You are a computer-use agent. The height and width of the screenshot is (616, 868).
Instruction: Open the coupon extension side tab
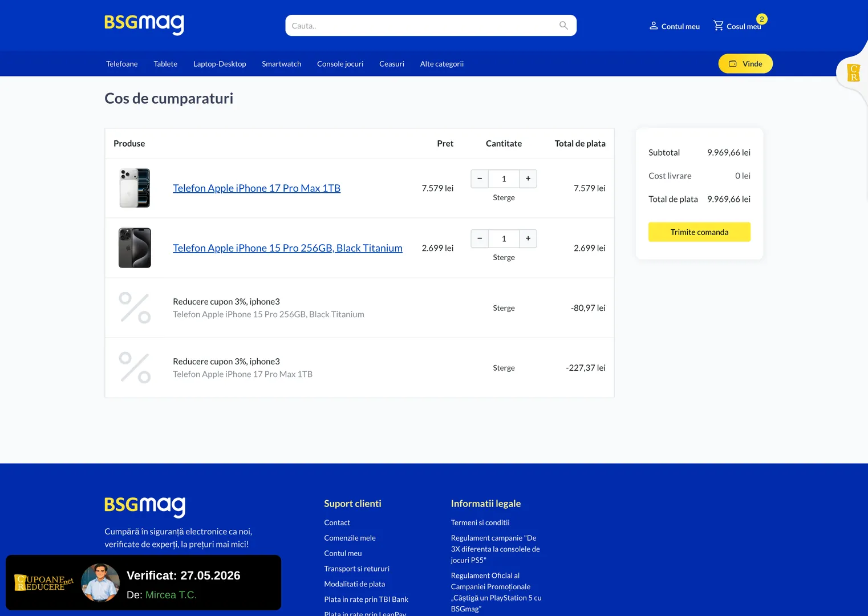pos(853,73)
